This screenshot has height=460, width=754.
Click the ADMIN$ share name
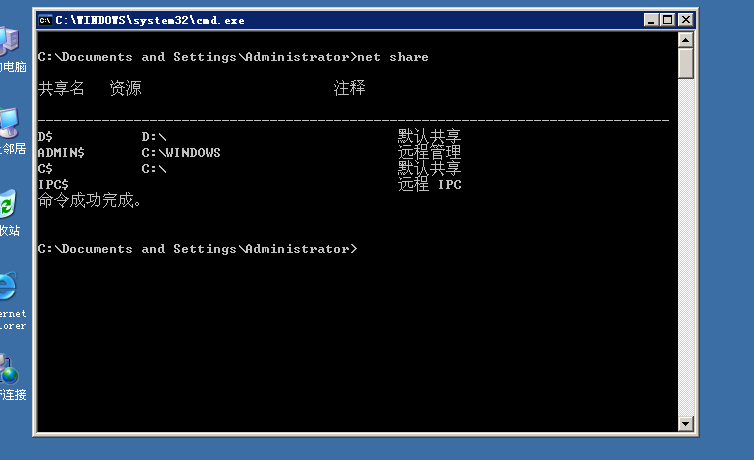coord(61,152)
